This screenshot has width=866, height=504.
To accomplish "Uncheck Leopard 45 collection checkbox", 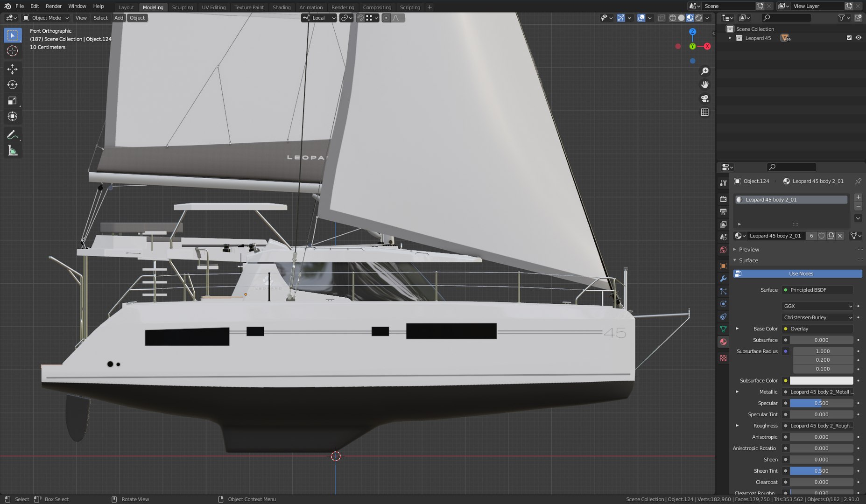I will pos(849,38).
